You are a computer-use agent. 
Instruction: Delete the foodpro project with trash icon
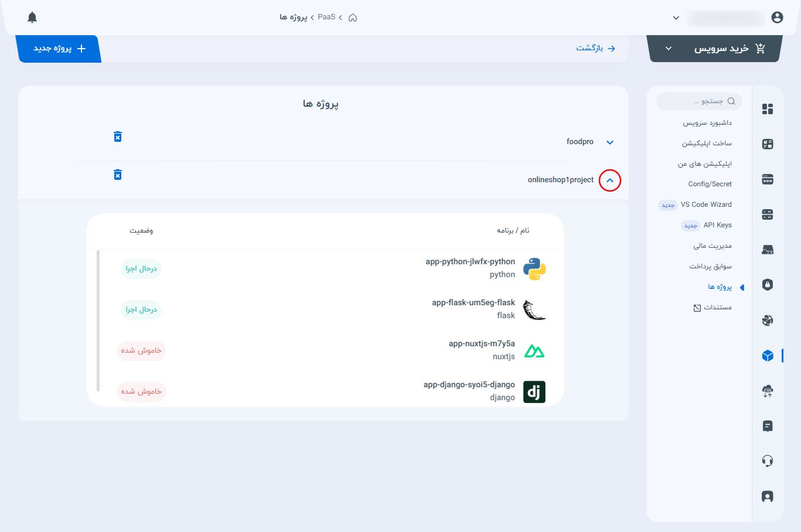click(118, 137)
